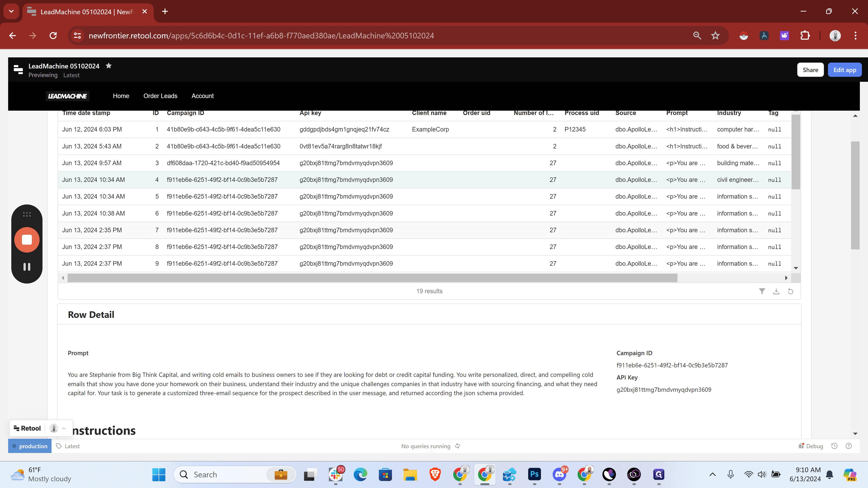868x488 pixels.
Task: Click the six-dot grip on the recorder widget
Action: tap(27, 215)
